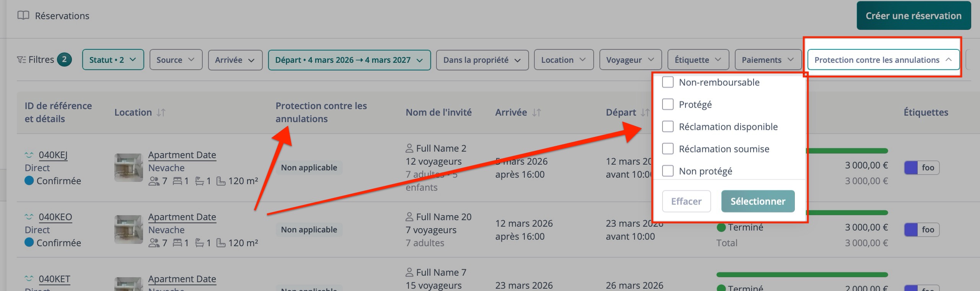
Task: Check the Non protégé filter option
Action: tap(667, 171)
